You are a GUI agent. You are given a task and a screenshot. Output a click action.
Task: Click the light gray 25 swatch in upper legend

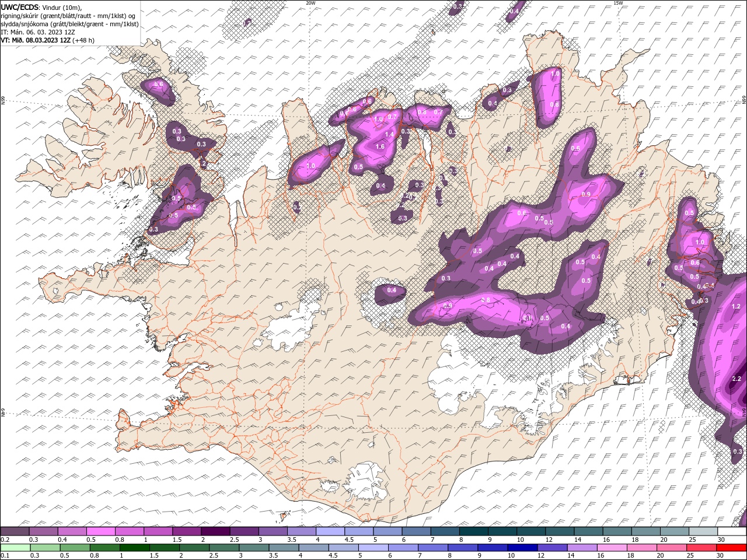[x=703, y=531]
